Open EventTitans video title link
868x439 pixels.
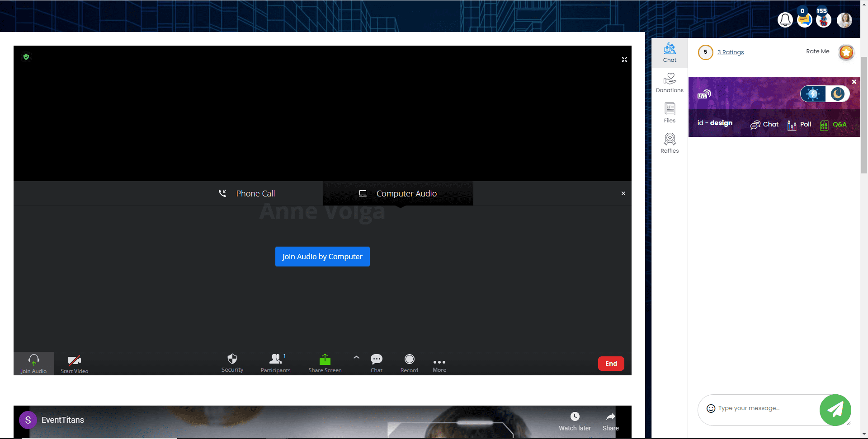pyautogui.click(x=63, y=420)
